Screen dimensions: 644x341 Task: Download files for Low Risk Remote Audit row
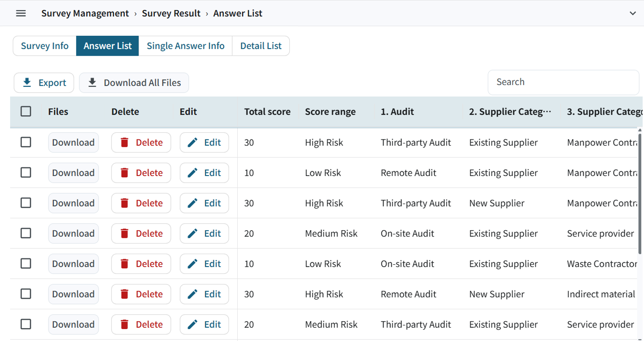[x=73, y=173]
